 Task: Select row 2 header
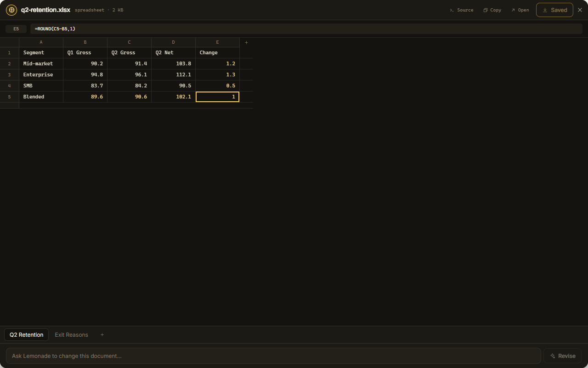click(x=9, y=63)
